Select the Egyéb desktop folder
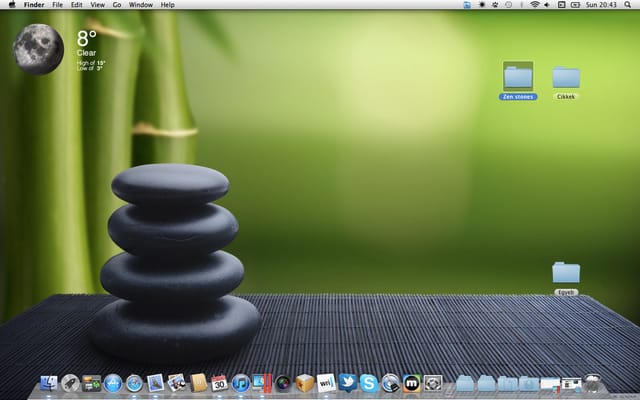 click(566, 278)
